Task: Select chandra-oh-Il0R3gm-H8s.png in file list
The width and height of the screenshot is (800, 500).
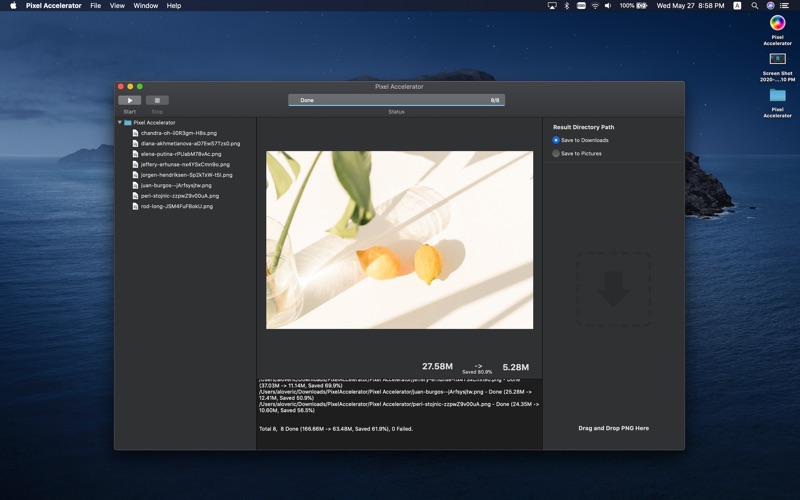Action: click(178, 133)
